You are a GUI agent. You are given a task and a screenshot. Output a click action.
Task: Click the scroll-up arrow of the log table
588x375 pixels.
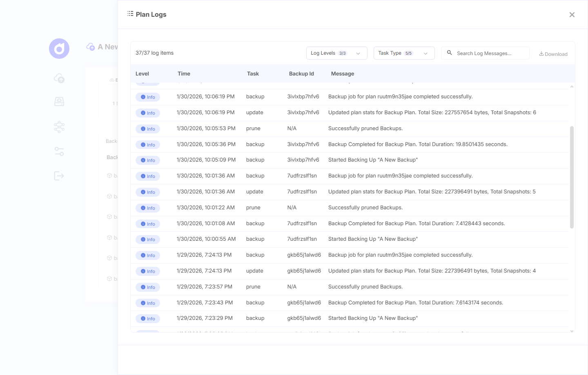coord(572,87)
